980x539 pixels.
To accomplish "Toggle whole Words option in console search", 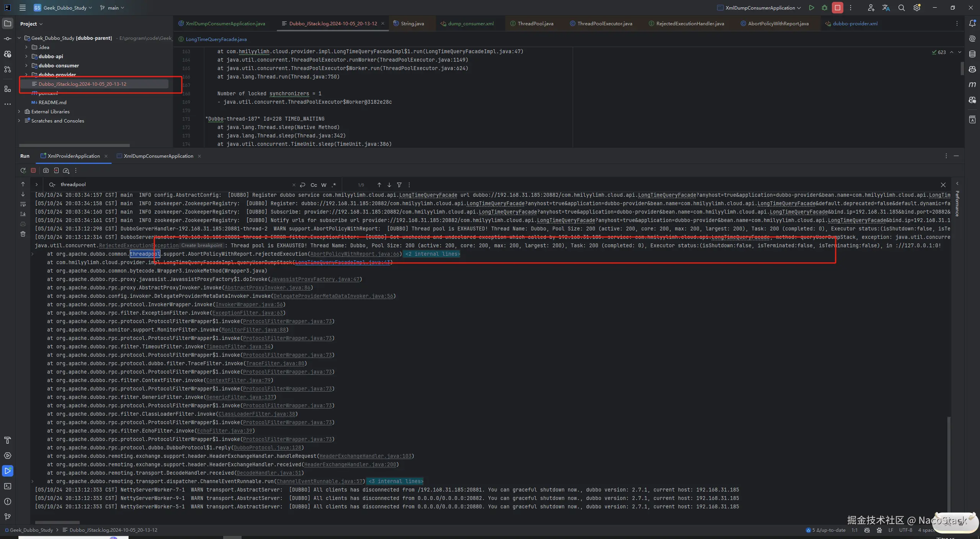I will pyautogui.click(x=324, y=185).
